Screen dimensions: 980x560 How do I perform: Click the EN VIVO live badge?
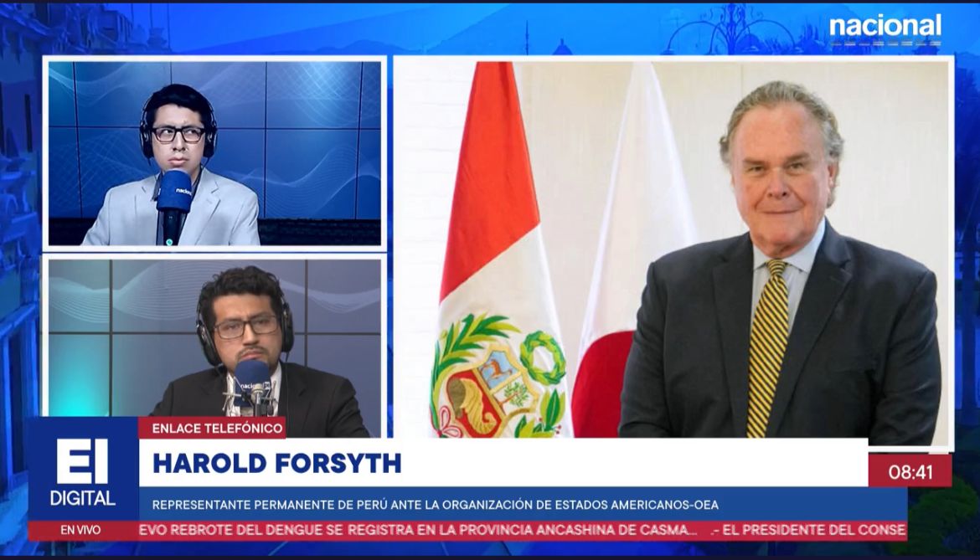[x=80, y=530]
